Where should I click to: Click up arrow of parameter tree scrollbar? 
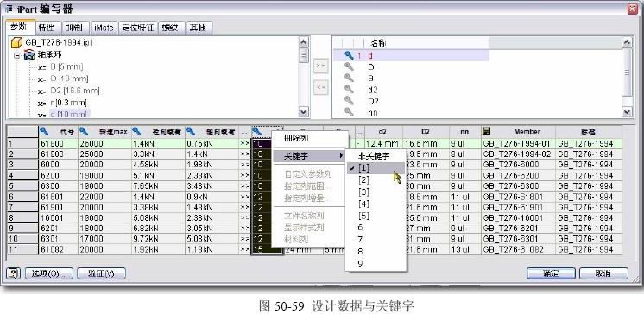click(x=304, y=42)
